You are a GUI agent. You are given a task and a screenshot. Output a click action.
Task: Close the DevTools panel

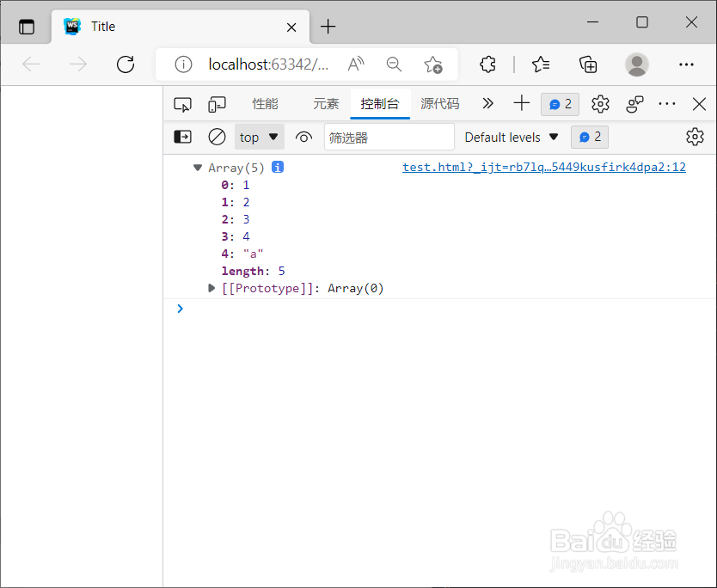pyautogui.click(x=699, y=104)
